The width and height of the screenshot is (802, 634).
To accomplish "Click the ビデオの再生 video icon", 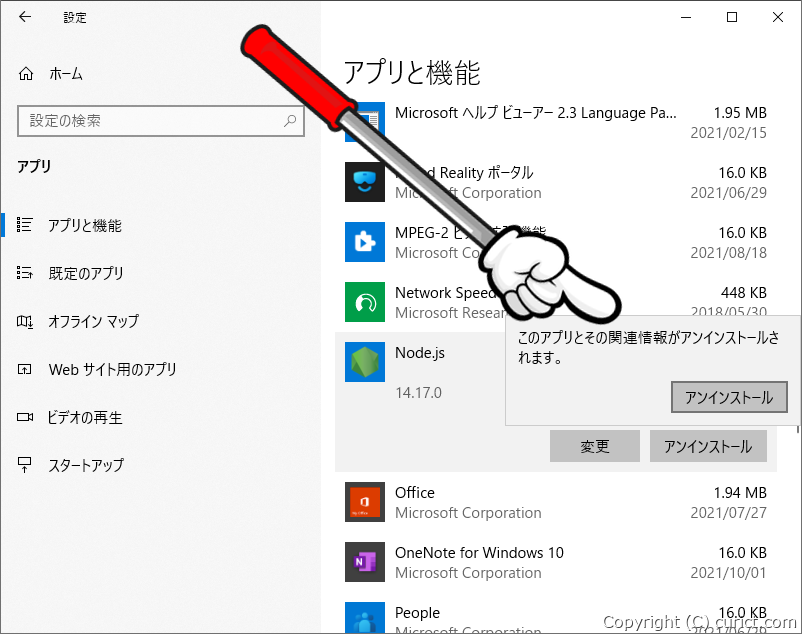I will pyautogui.click(x=25, y=417).
